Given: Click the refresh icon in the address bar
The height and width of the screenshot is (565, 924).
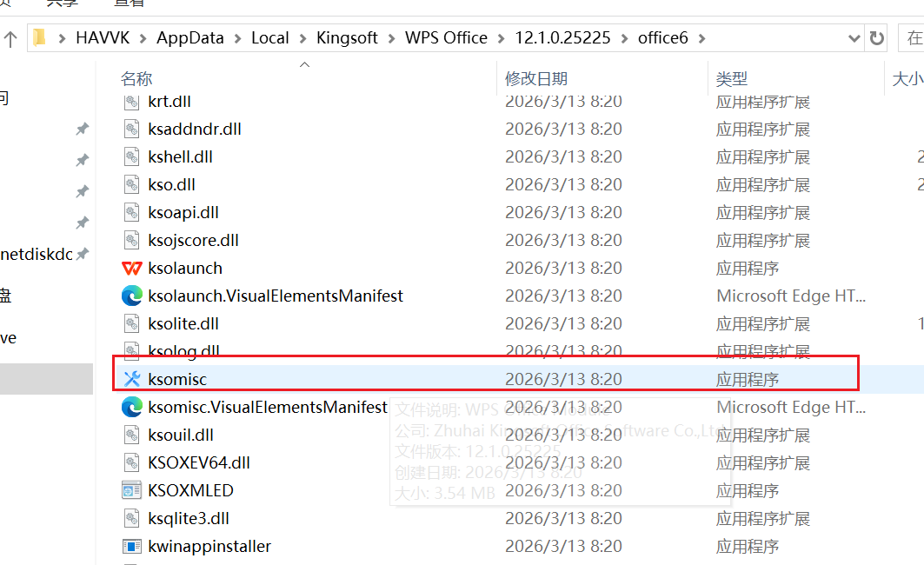Looking at the screenshot, I should [877, 37].
